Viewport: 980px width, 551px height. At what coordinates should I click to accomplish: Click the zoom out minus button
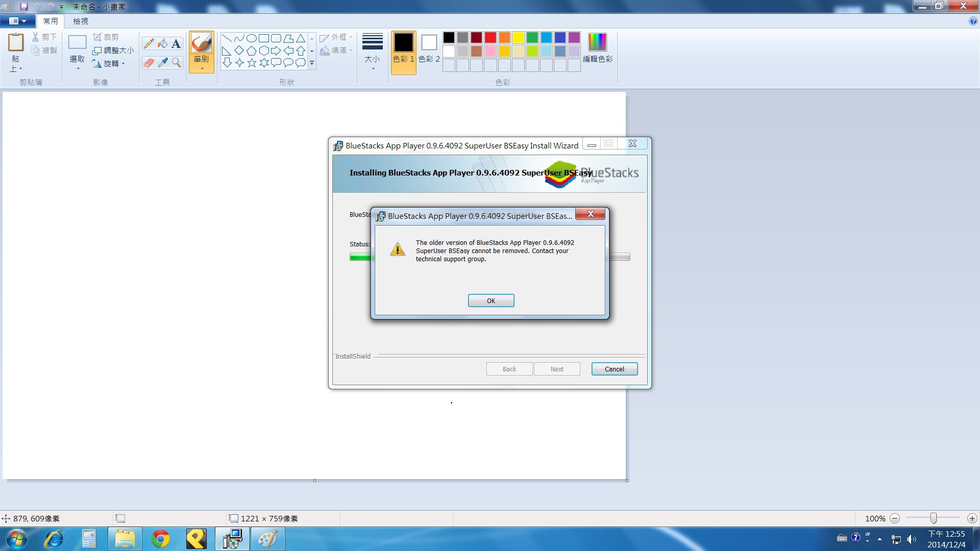[x=895, y=518]
